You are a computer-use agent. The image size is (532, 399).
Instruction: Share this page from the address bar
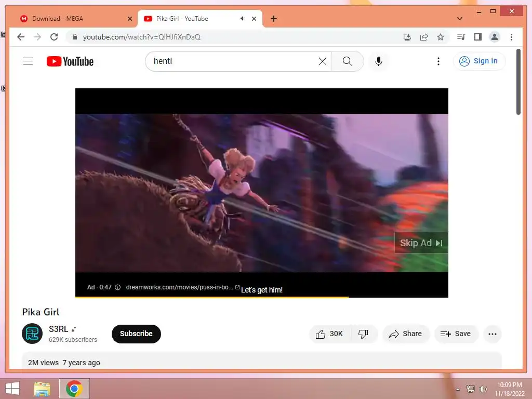424,37
